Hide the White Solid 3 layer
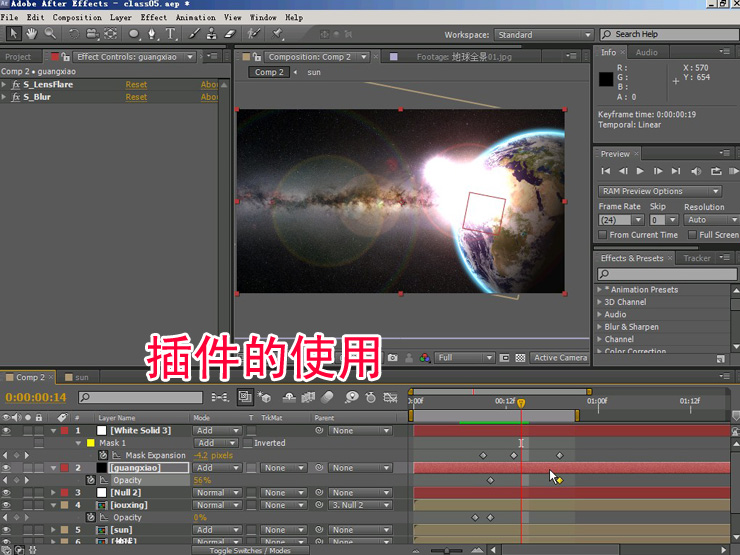 [x=6, y=430]
